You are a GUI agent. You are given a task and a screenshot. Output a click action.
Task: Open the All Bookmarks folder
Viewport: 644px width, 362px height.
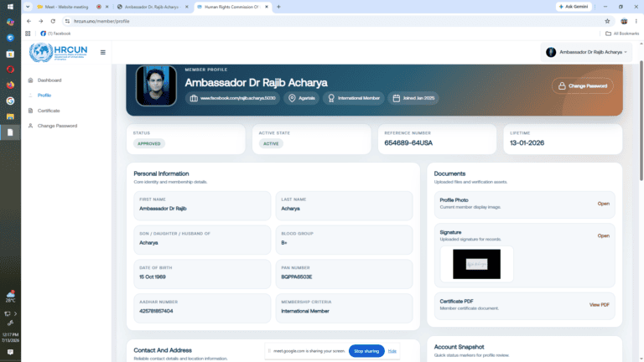pos(622,34)
